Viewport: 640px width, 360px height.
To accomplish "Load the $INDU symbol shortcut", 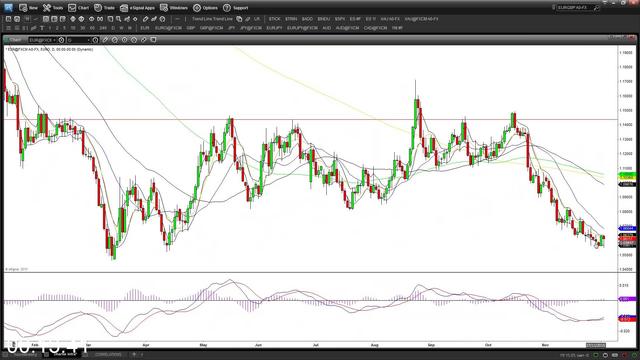I will (x=324, y=19).
